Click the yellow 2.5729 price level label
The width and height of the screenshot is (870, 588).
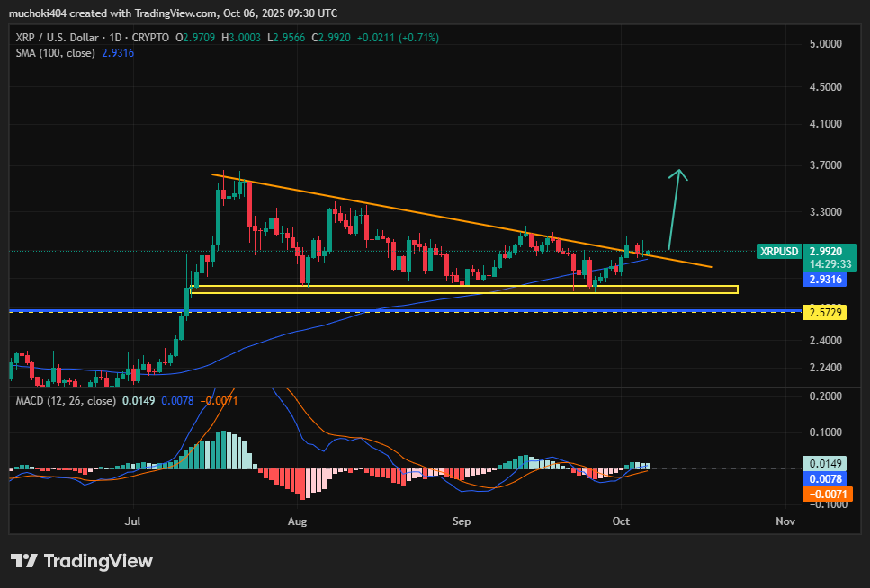[x=824, y=311]
